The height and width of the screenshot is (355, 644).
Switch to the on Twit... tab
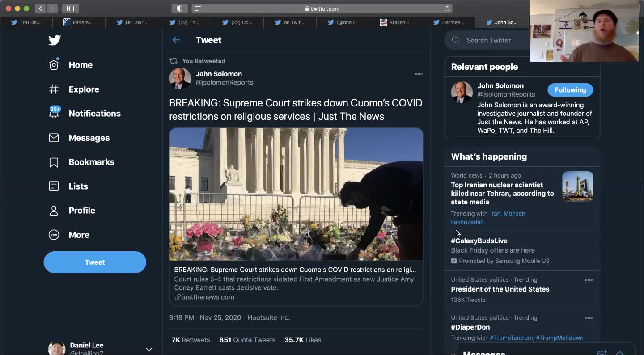coord(290,22)
